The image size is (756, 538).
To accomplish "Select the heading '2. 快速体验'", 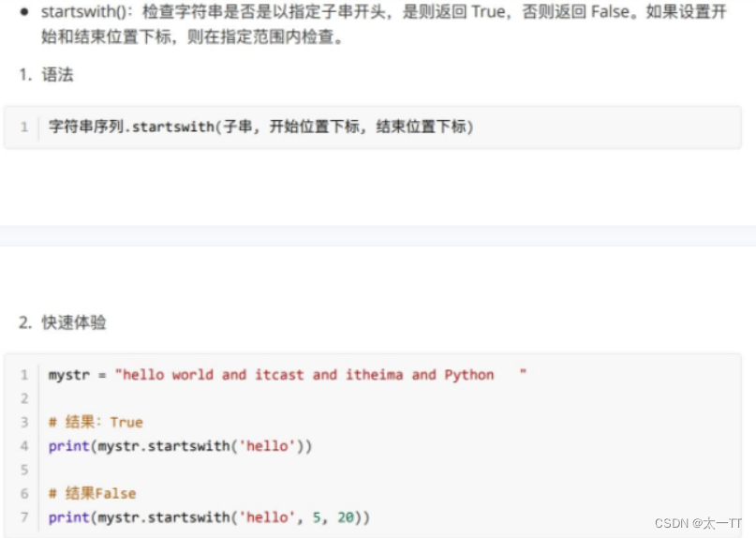I will coord(62,322).
